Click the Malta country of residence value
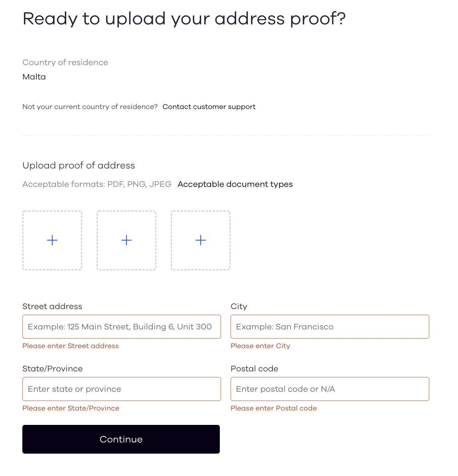This screenshot has height=476, width=458. coord(34,77)
